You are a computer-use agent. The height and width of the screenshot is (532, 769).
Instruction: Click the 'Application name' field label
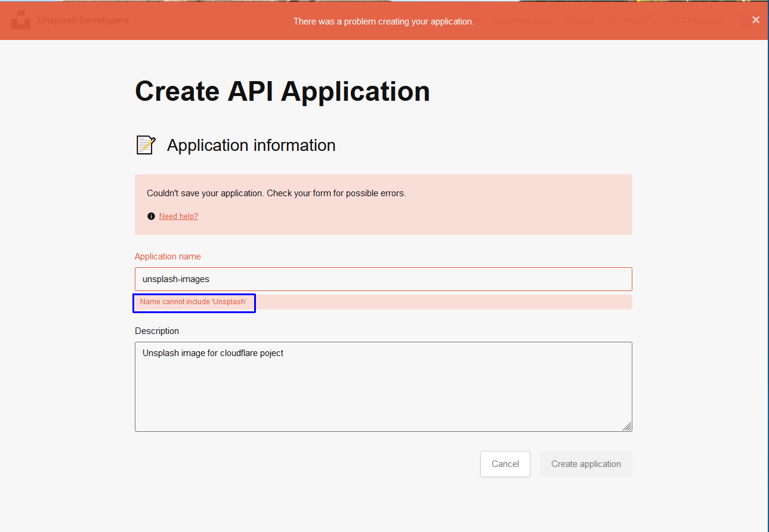coord(168,256)
